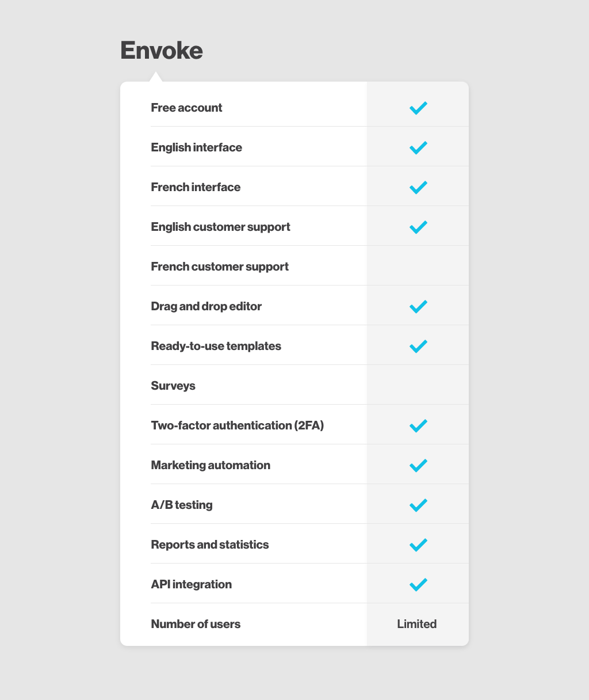Click the English interface checkmark

(418, 147)
